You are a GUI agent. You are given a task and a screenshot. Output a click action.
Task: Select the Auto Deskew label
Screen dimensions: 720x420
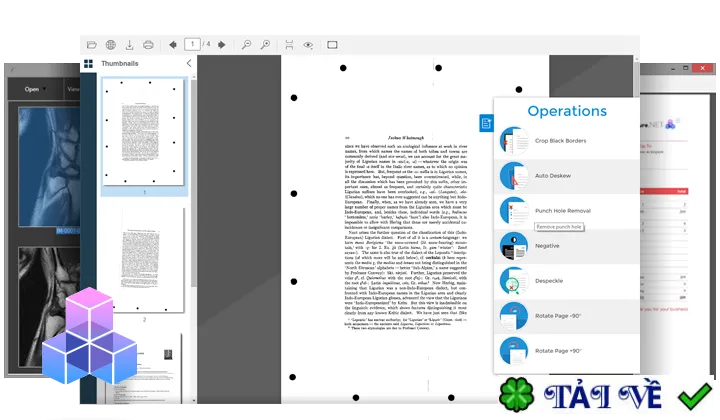click(553, 176)
